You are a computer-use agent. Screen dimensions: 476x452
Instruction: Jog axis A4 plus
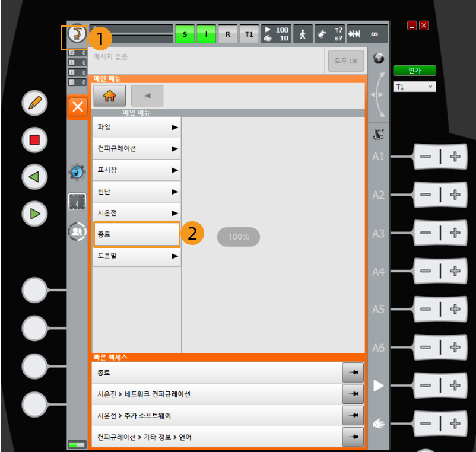(x=455, y=271)
